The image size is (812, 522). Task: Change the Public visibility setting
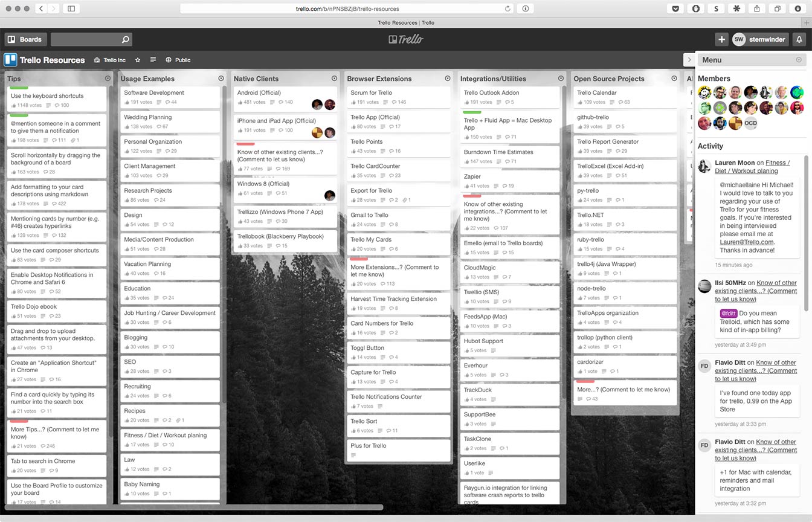coord(178,60)
